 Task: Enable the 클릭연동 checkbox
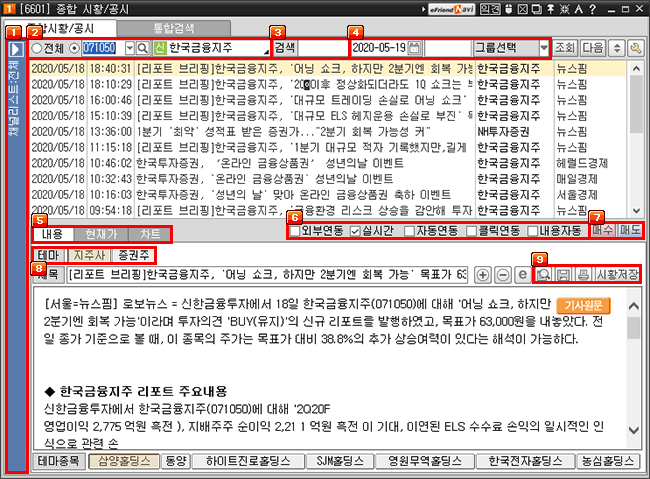[471, 231]
